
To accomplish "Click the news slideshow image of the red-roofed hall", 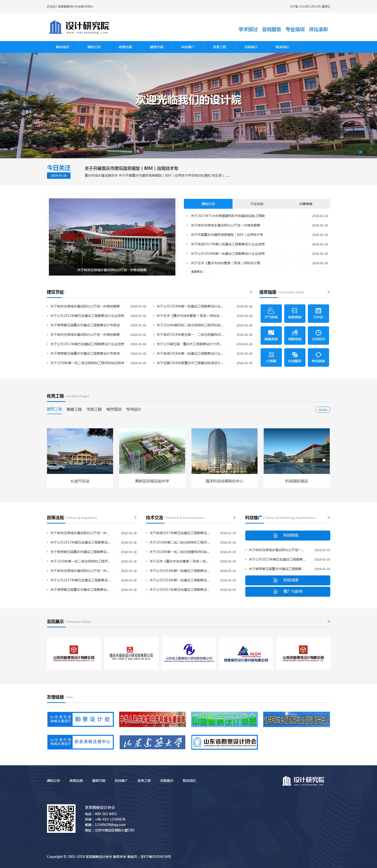I will click(112, 237).
